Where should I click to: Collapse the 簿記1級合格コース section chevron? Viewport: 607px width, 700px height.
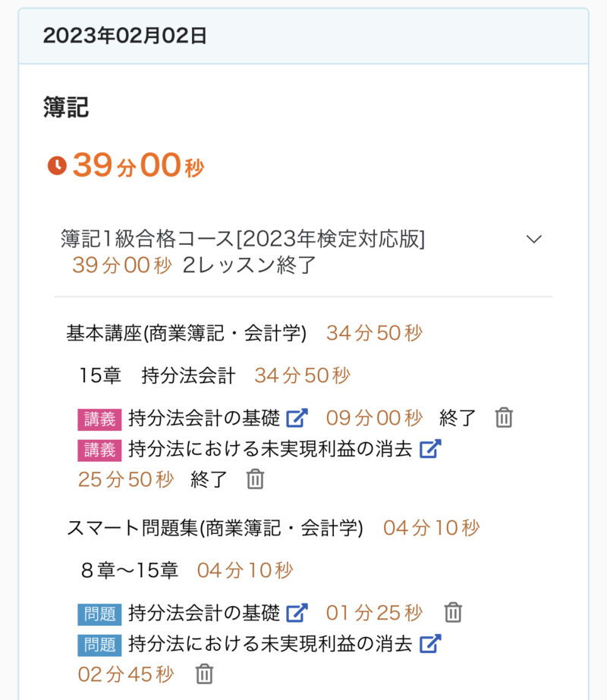coord(534,239)
